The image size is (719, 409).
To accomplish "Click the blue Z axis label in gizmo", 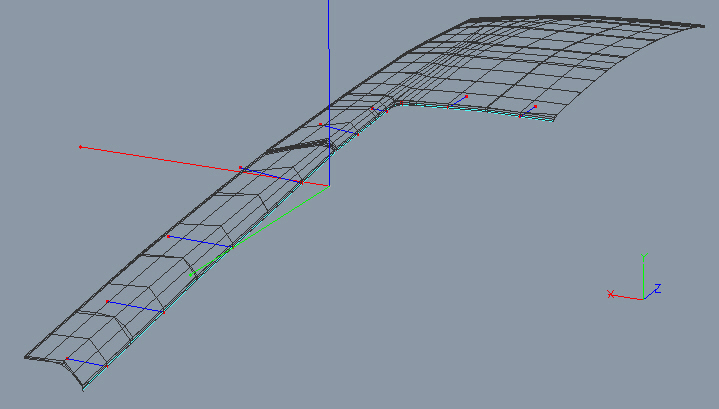I will pyautogui.click(x=658, y=289).
